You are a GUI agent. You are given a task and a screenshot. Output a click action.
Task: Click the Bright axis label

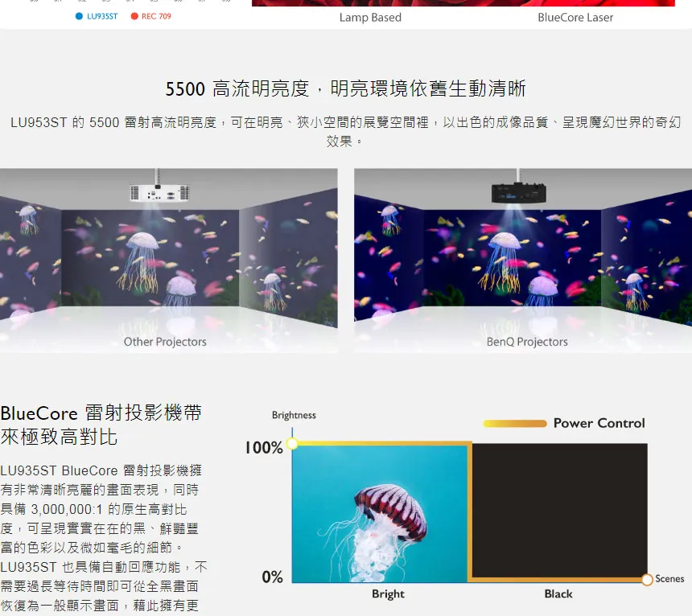pyautogui.click(x=388, y=594)
